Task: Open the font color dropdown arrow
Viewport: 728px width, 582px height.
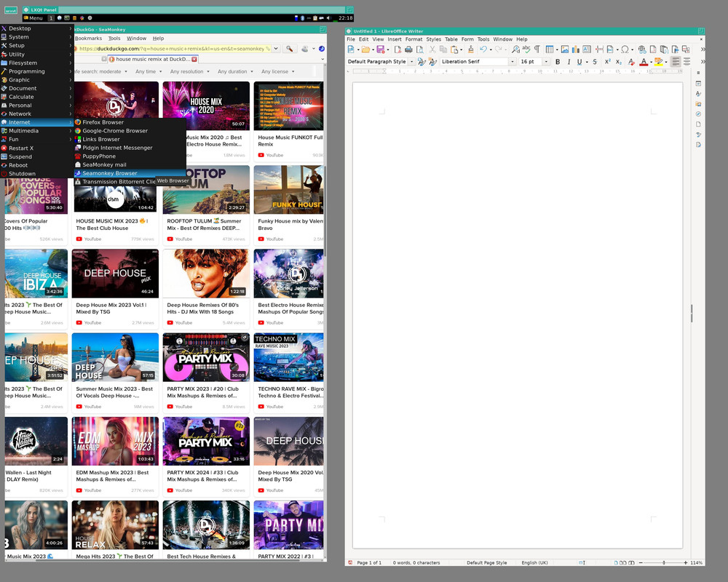Action: click(651, 62)
